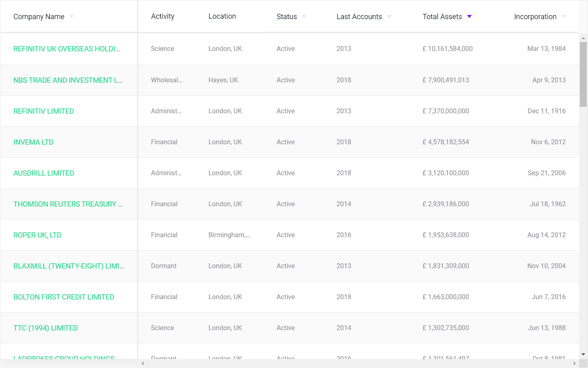Select the Activity column header
The image size is (588, 368).
click(x=163, y=16)
